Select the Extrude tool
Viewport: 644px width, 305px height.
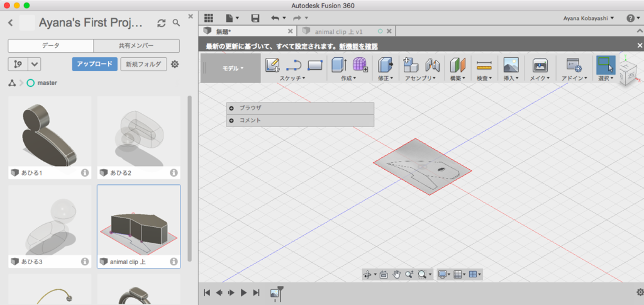point(339,65)
